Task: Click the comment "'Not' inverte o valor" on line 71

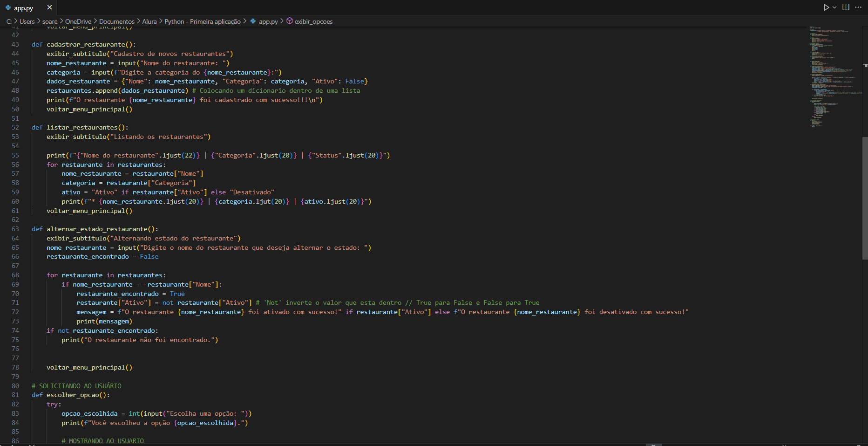Action: coord(397,302)
